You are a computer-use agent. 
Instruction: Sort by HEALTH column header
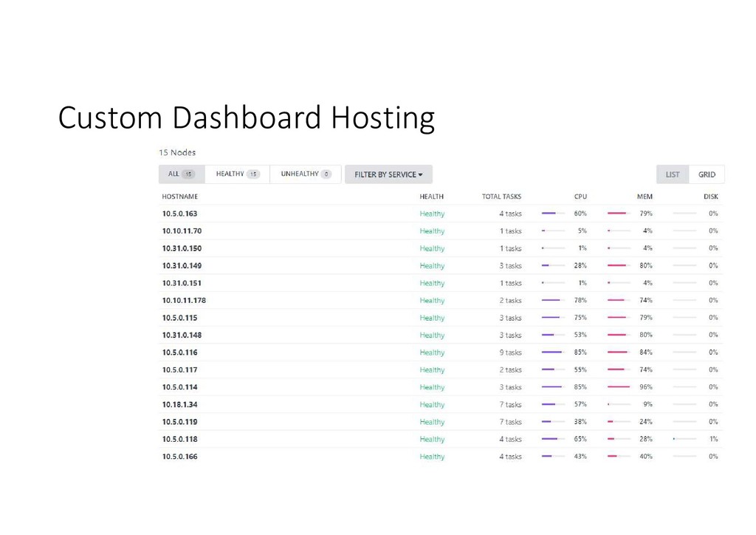click(x=431, y=197)
